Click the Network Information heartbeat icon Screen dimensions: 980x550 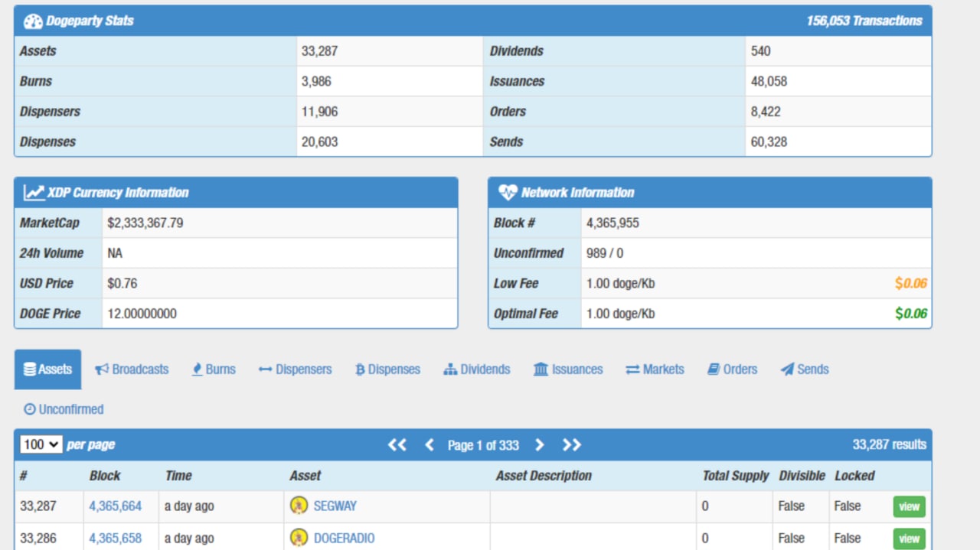tap(508, 193)
